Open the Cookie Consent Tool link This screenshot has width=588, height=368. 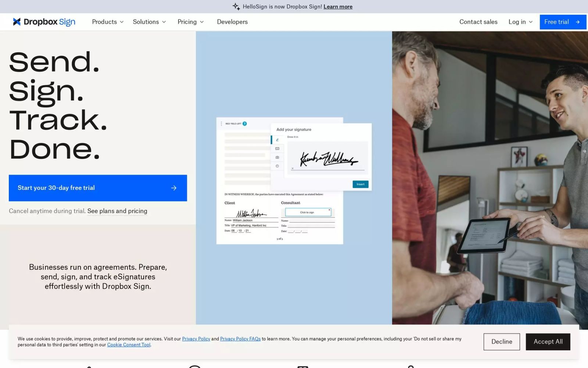click(x=129, y=345)
